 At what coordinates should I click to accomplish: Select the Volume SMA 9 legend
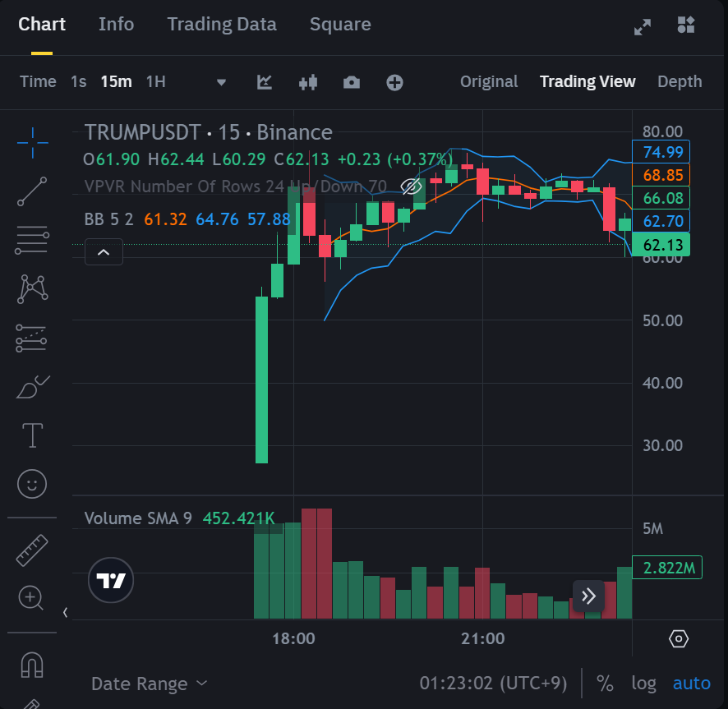(180, 518)
